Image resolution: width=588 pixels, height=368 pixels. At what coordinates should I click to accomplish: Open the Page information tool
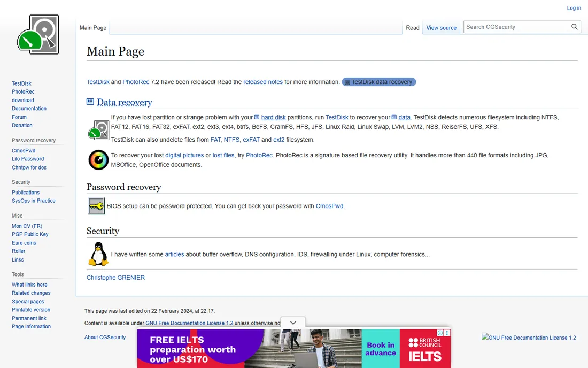click(x=31, y=327)
